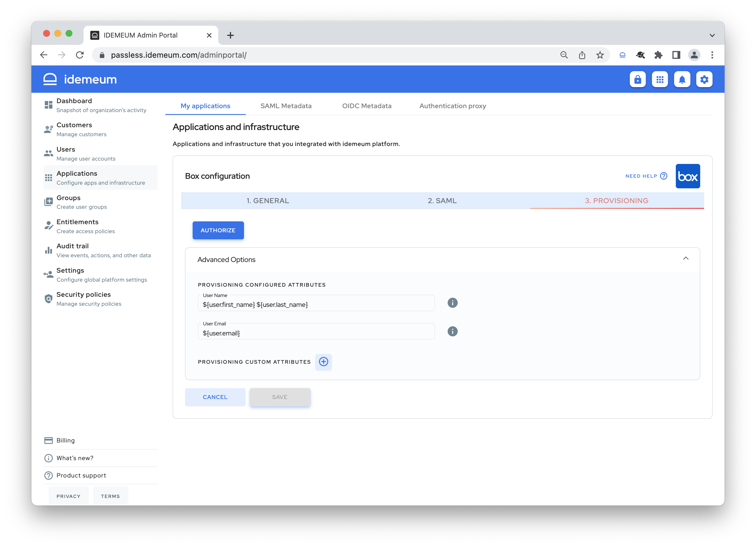Open the settings gear icon in header
Viewport: 756px width, 547px height.
(x=704, y=79)
